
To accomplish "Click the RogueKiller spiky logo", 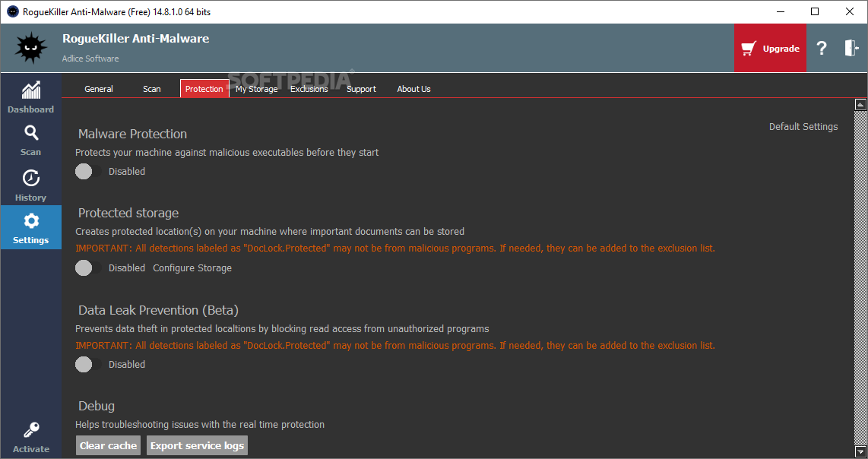I will pos(31,48).
